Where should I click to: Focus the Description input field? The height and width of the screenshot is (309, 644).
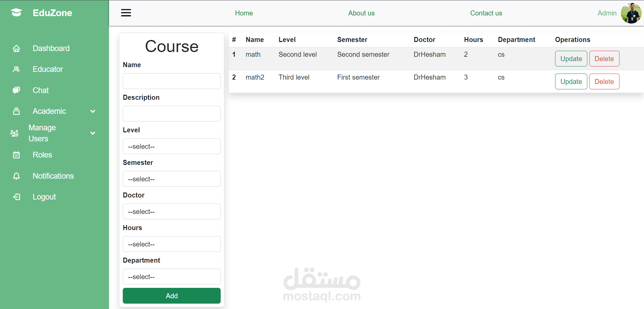[172, 114]
